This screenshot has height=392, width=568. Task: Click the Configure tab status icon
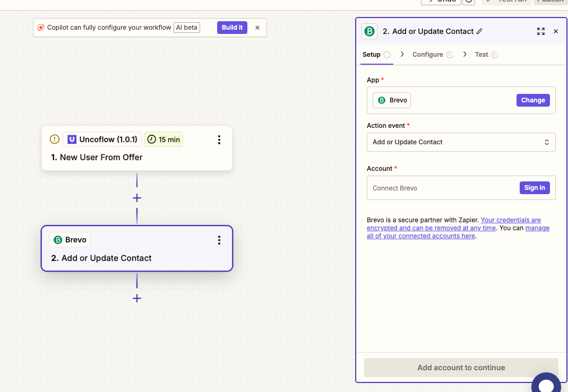450,55
